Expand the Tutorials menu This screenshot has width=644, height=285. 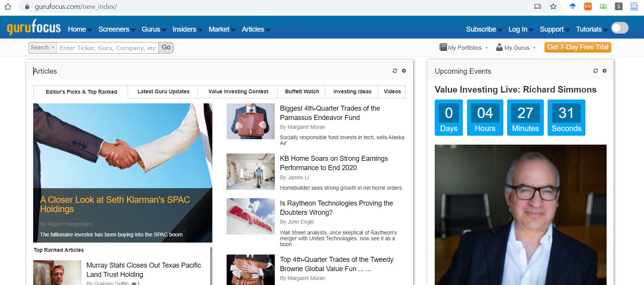click(x=592, y=29)
